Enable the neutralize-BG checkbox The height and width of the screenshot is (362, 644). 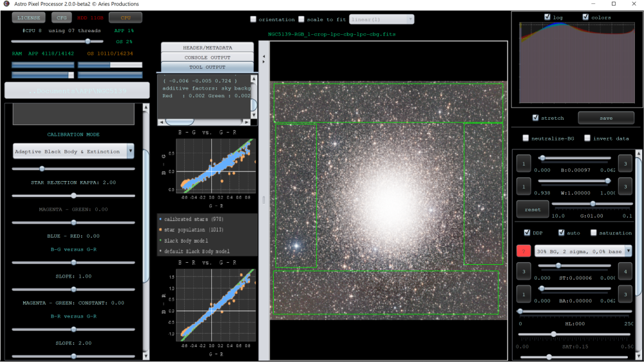click(526, 138)
